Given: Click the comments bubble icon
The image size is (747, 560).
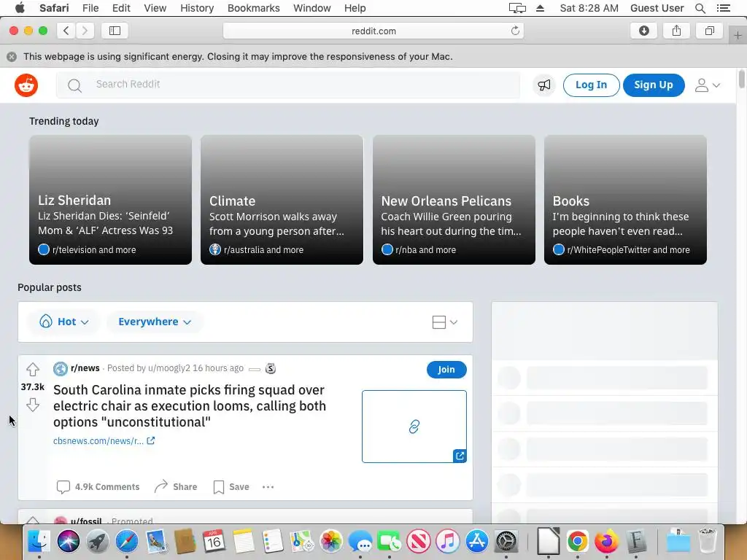Looking at the screenshot, I should coord(63,486).
